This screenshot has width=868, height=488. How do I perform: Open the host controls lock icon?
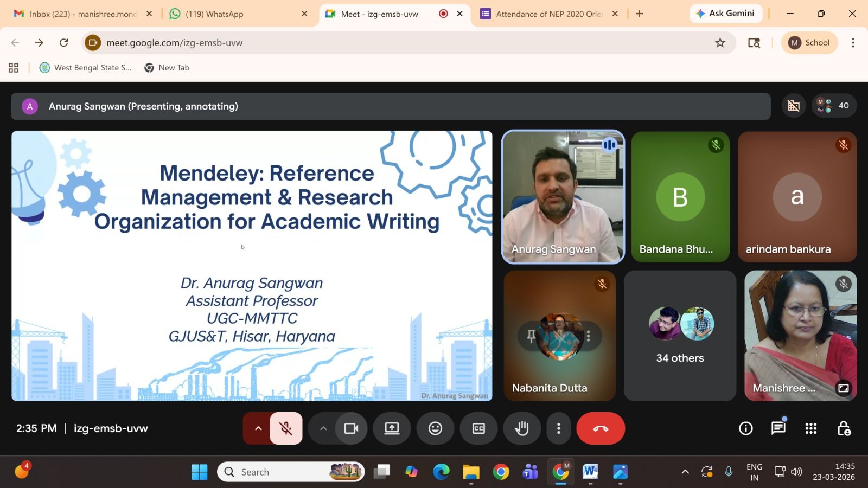click(844, 428)
